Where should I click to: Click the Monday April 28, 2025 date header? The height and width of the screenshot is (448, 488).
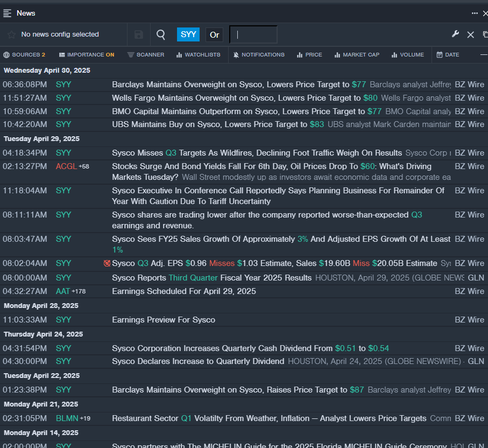[x=41, y=306]
